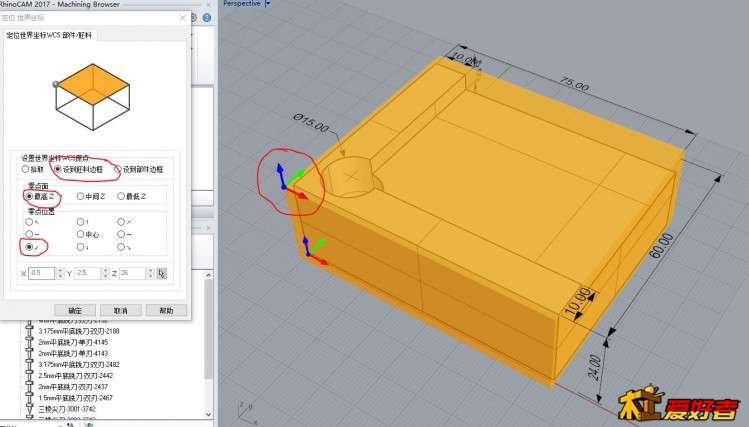Choose 设到胚料边框 origin option
Viewport: 749px width, 427px height.
[x=78, y=169]
